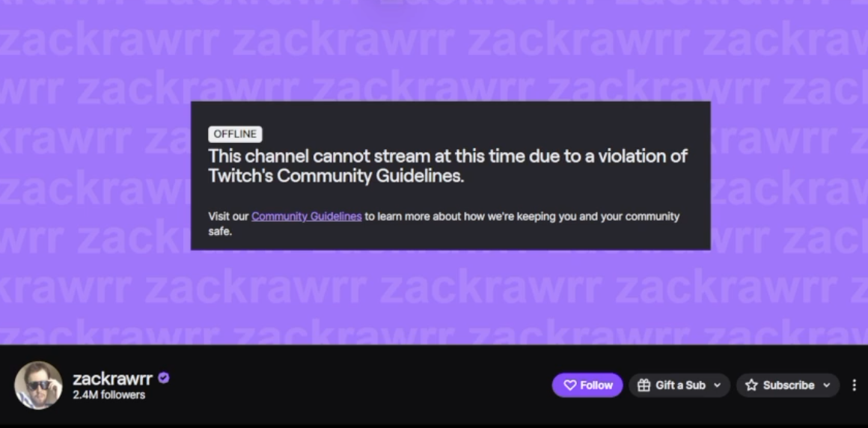Open the Community Guidelines link
Screen dimensions: 868x428
coord(307,216)
